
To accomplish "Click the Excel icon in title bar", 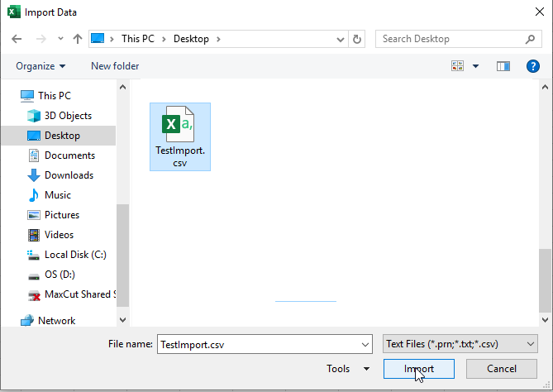I will [14, 12].
